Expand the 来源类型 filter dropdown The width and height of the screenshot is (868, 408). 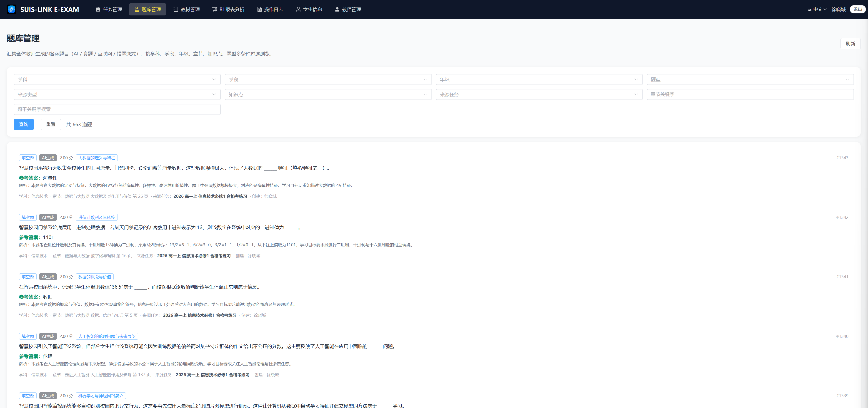117,95
